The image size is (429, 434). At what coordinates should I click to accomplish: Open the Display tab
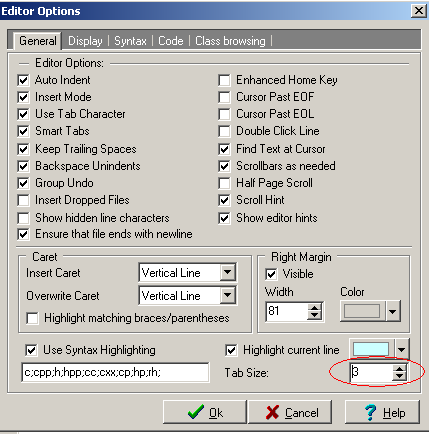pyautogui.click(x=85, y=41)
